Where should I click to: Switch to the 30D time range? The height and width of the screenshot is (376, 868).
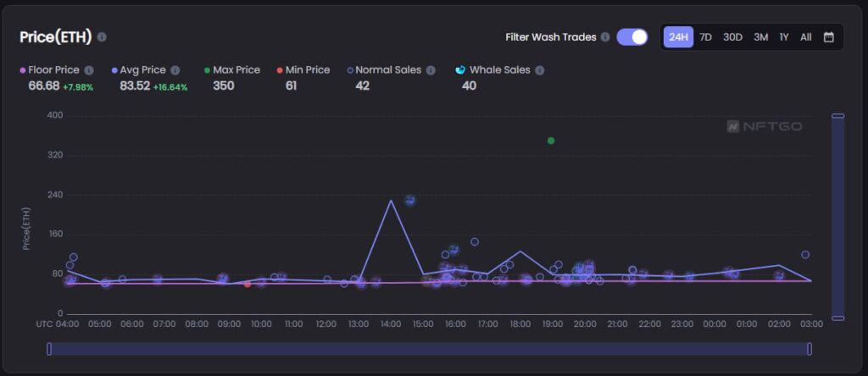(x=732, y=37)
